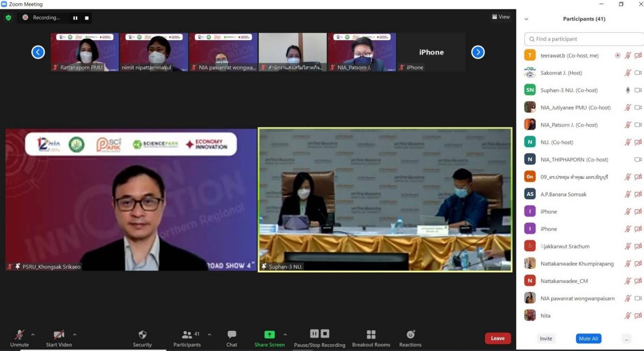644x351 pixels.
Task: Click the green encryption shield icon
Action: point(8,18)
